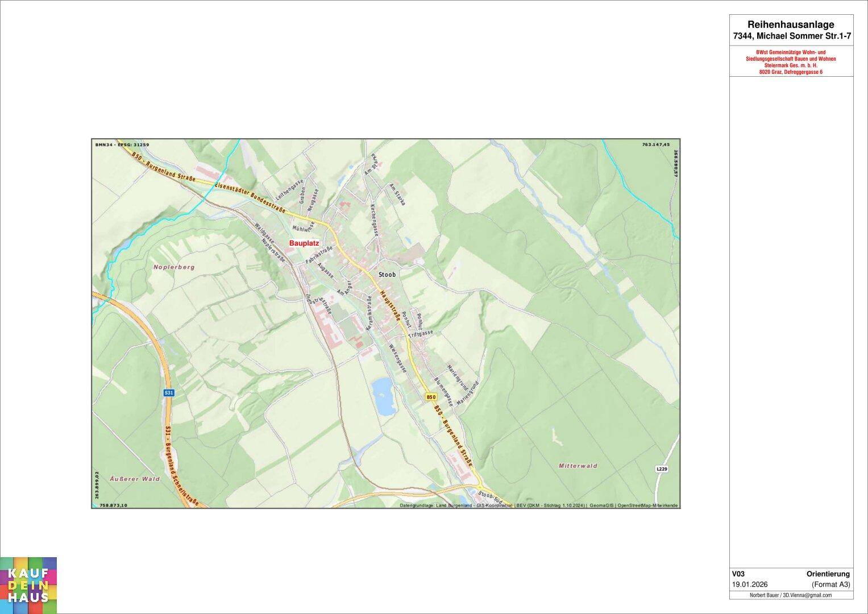Viewport: 868px width, 614px height.
Task: Select the blue pond on the map
Action: point(381,395)
